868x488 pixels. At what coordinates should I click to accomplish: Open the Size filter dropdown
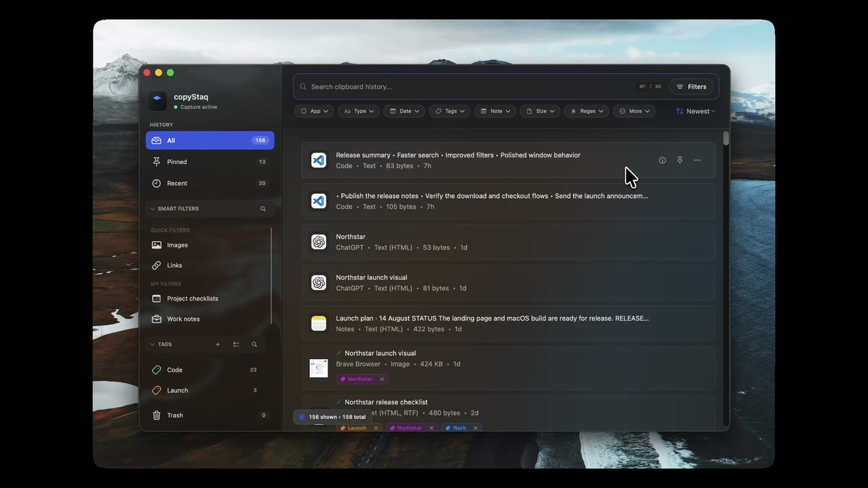tap(540, 111)
